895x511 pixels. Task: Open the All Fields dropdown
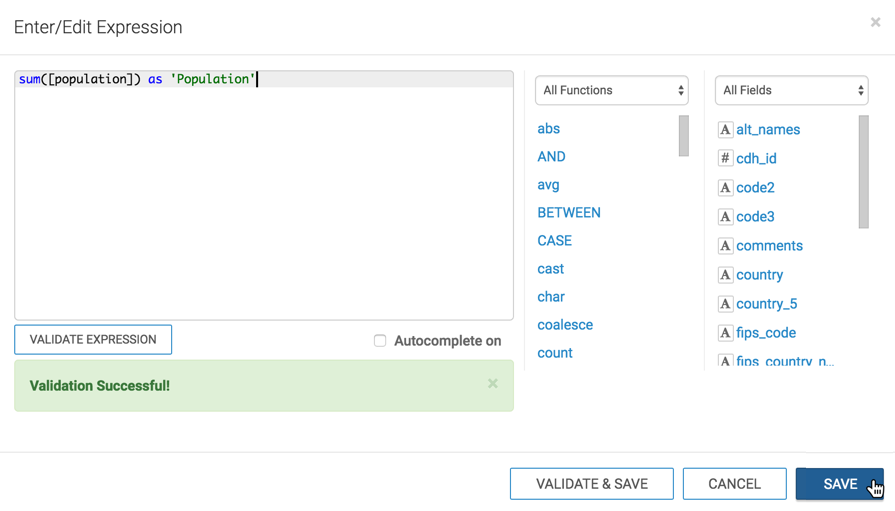point(791,90)
